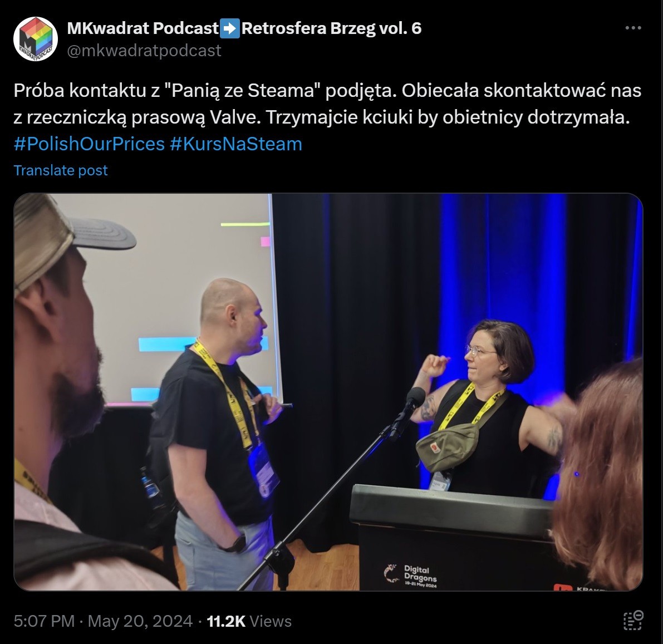Open the @mkwadratpodcast handle

(144, 50)
